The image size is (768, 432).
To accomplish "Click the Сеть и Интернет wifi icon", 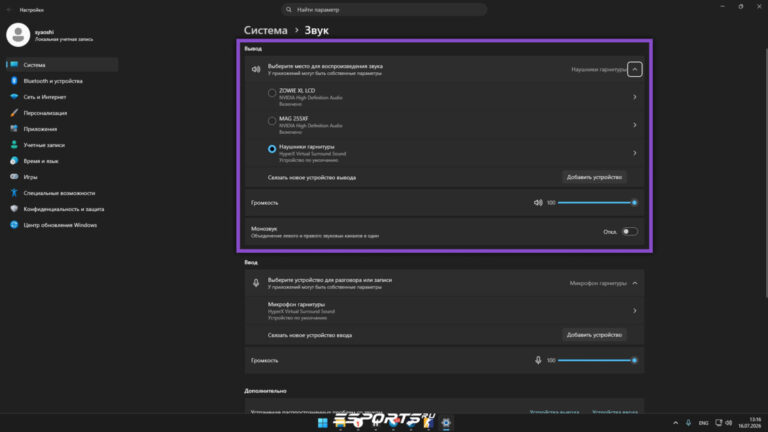I will click(x=14, y=97).
